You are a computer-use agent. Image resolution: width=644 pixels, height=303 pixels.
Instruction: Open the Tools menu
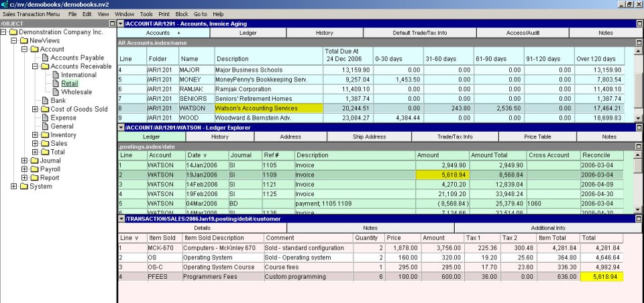pos(146,13)
